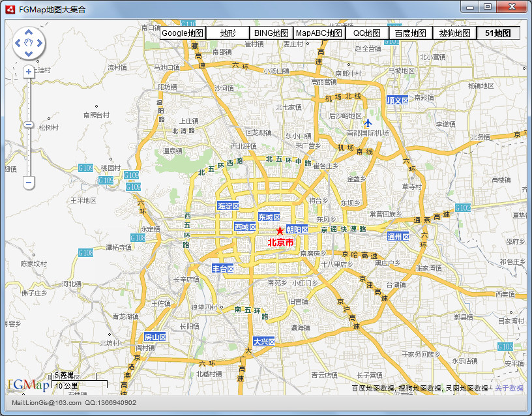Screen dimensions: 532x416
Task: Click the G102 highway shield
Action: coord(463,207)
